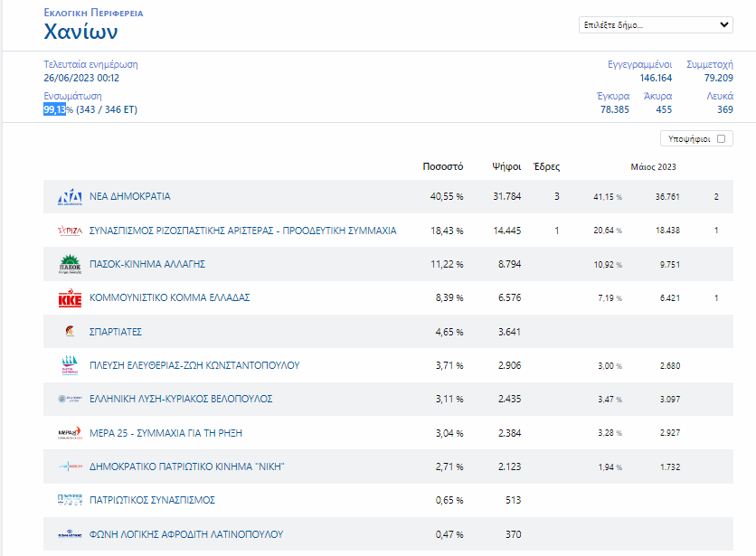This screenshot has width=756, height=556.
Task: Open the ΣΠΑΡΤΙΑΤΕΣ party link
Action: [x=116, y=332]
